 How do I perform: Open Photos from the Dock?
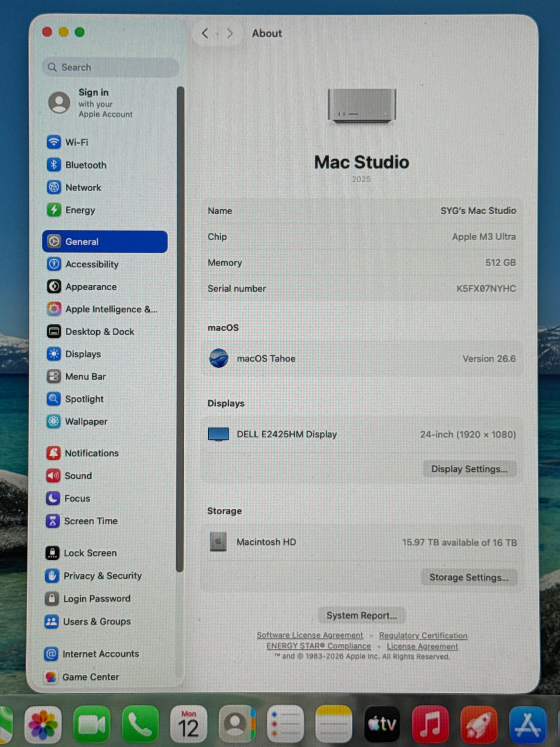click(x=43, y=724)
